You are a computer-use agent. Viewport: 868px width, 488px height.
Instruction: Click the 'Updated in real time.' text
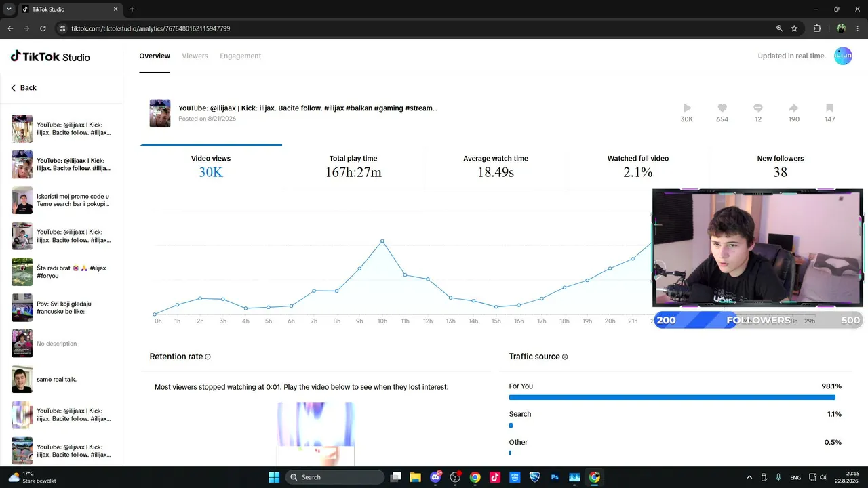point(792,56)
